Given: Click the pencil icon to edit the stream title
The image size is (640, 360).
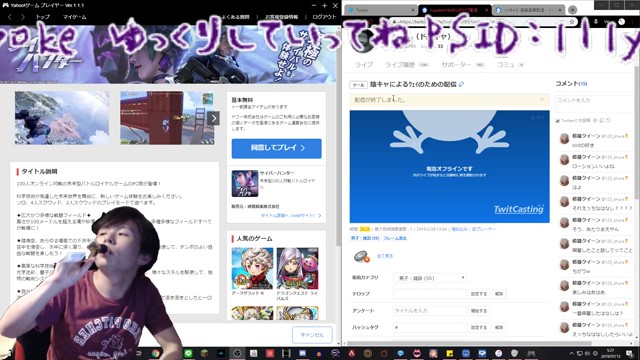Looking at the screenshot, I should [461, 84].
